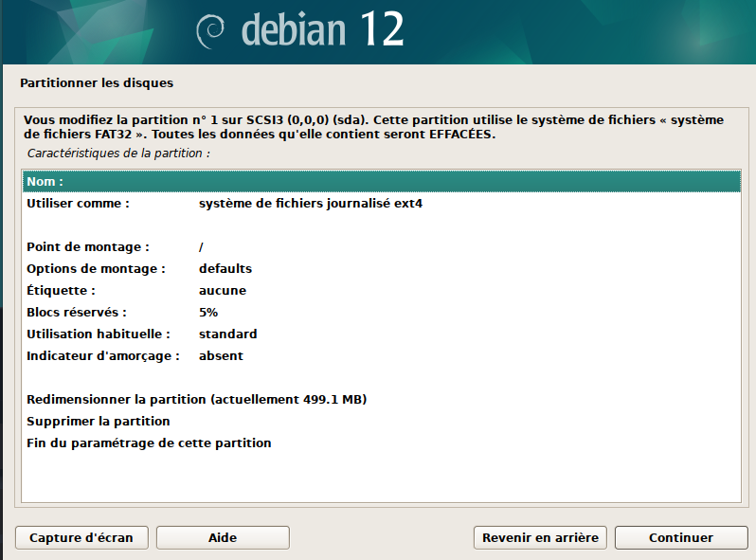756x560 pixels.
Task: Click the Continuer button
Action: (x=681, y=537)
